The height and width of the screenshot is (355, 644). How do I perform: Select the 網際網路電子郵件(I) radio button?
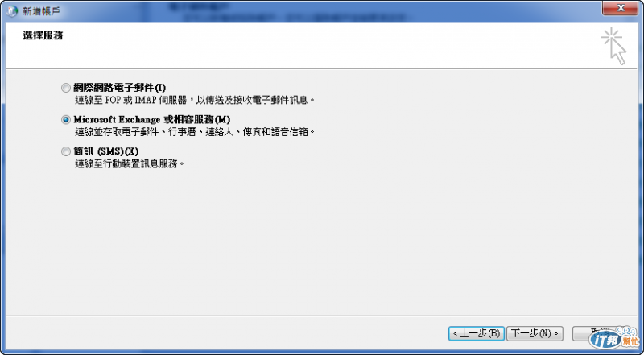point(66,88)
